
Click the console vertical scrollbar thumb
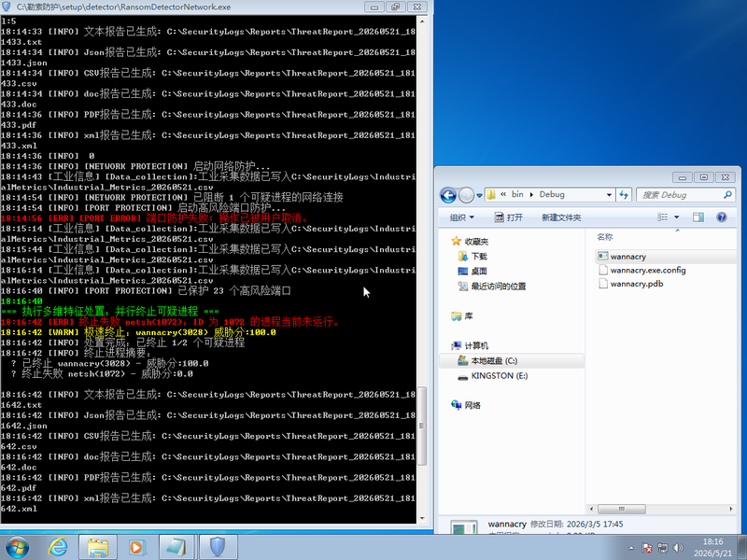click(422, 426)
